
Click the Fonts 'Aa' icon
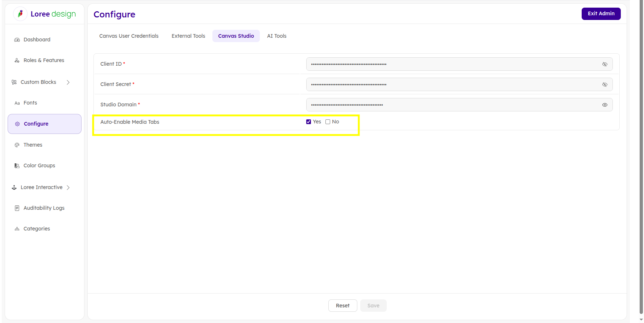point(17,103)
